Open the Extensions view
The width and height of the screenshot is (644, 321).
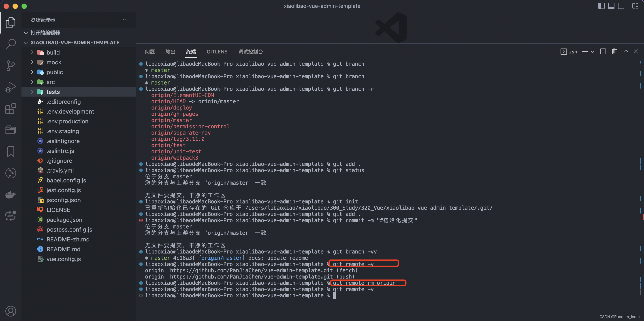click(11, 109)
